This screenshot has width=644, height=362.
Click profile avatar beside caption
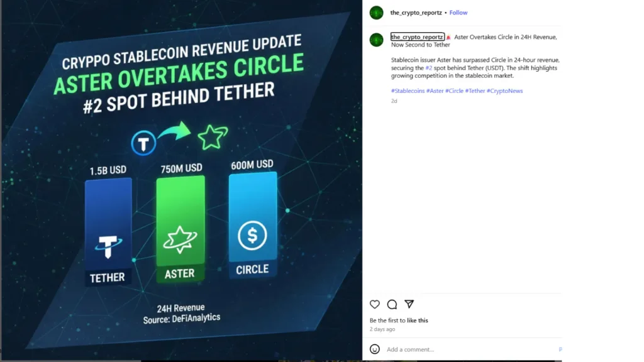(376, 40)
